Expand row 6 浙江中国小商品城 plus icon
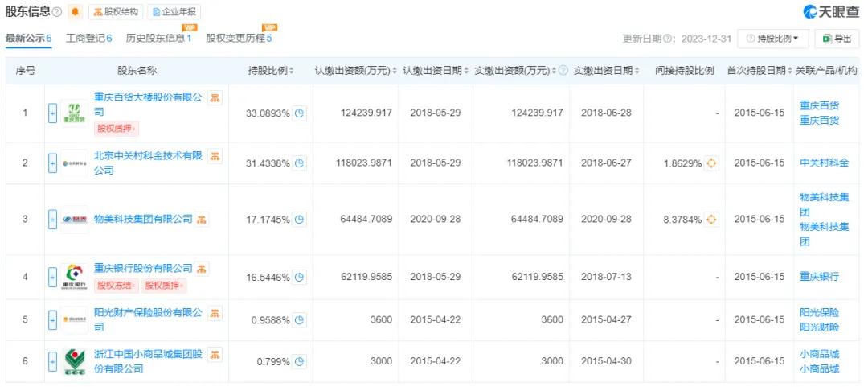The width and height of the screenshot is (868, 387). (52, 361)
